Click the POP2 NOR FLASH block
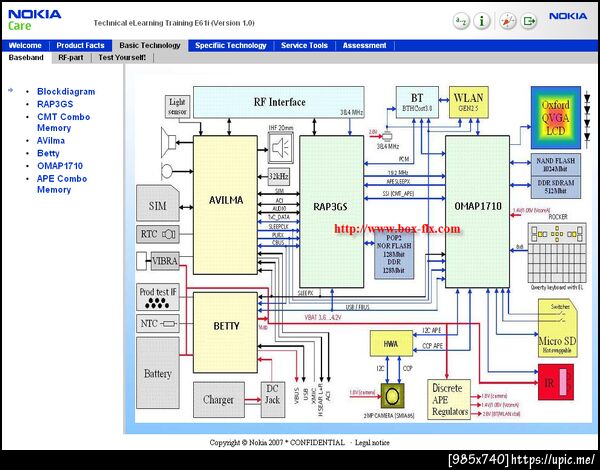The height and width of the screenshot is (470, 600). [394, 255]
